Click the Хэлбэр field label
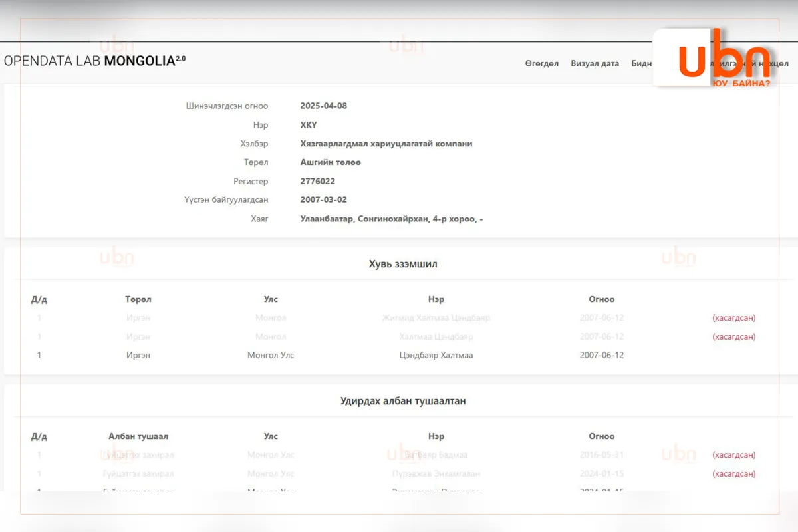Screen dimensions: 798x532 click(x=254, y=144)
